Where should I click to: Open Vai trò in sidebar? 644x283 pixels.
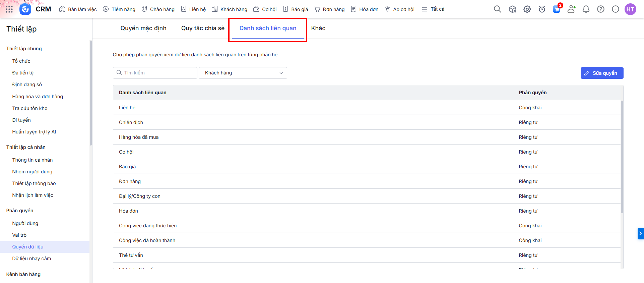[19, 235]
